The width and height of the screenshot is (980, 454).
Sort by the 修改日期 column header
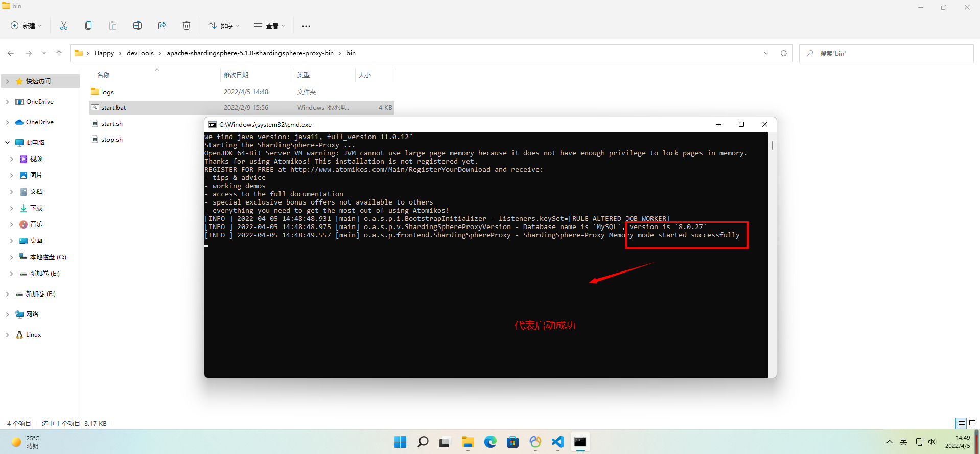point(236,75)
